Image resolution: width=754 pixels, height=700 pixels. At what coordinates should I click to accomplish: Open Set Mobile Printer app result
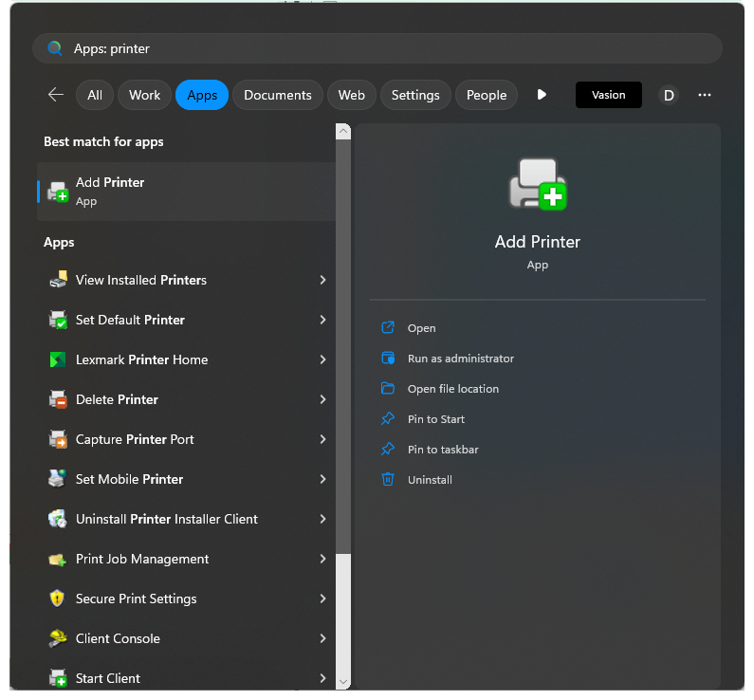click(x=186, y=479)
